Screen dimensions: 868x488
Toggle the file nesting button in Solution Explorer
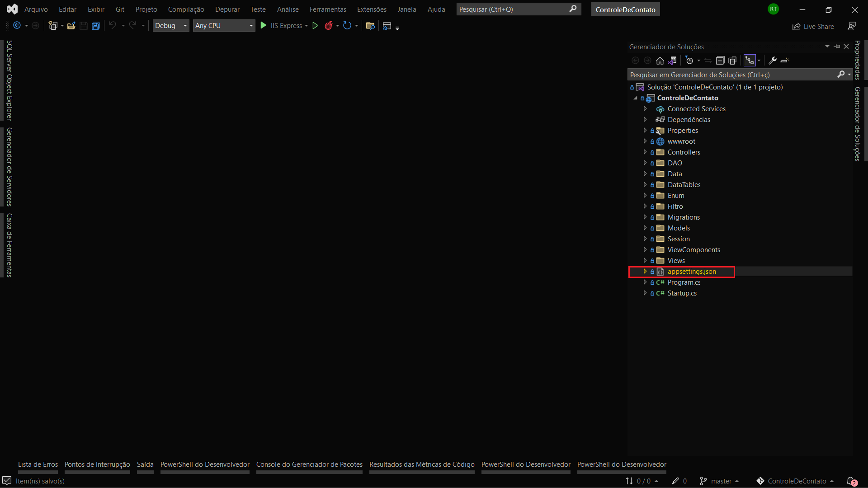(750, 61)
